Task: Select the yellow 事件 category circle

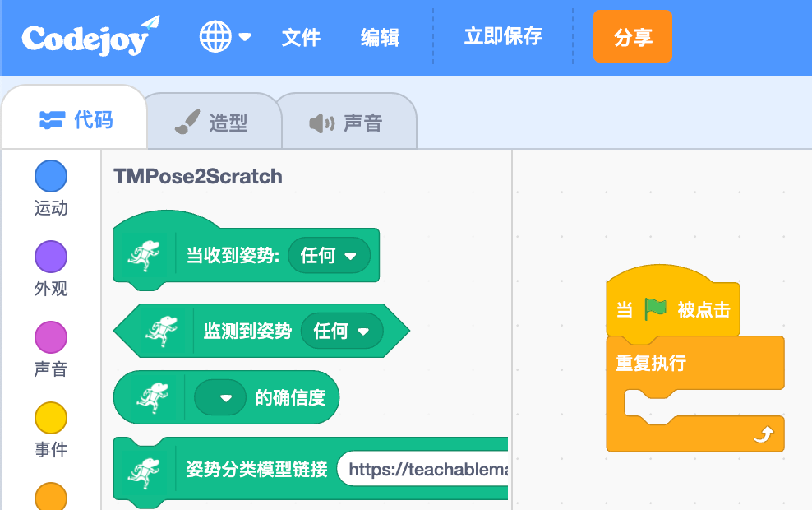Action: pyautogui.click(x=51, y=418)
